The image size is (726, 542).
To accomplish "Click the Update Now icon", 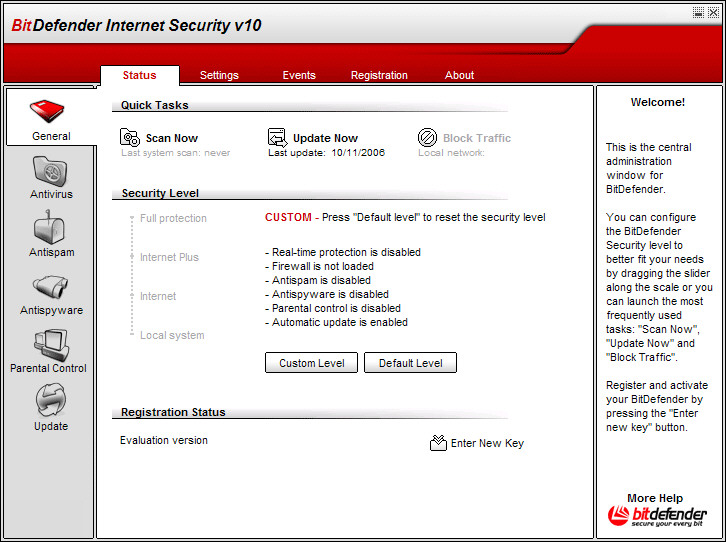I will point(277,137).
